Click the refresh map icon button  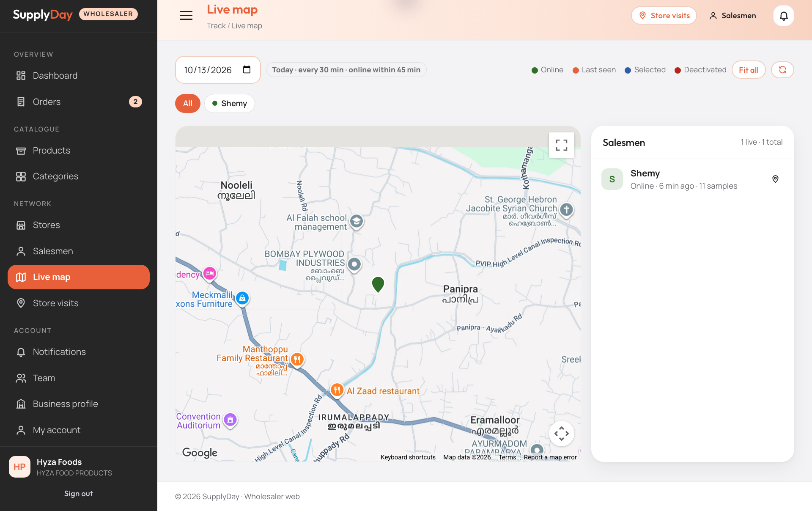click(782, 70)
